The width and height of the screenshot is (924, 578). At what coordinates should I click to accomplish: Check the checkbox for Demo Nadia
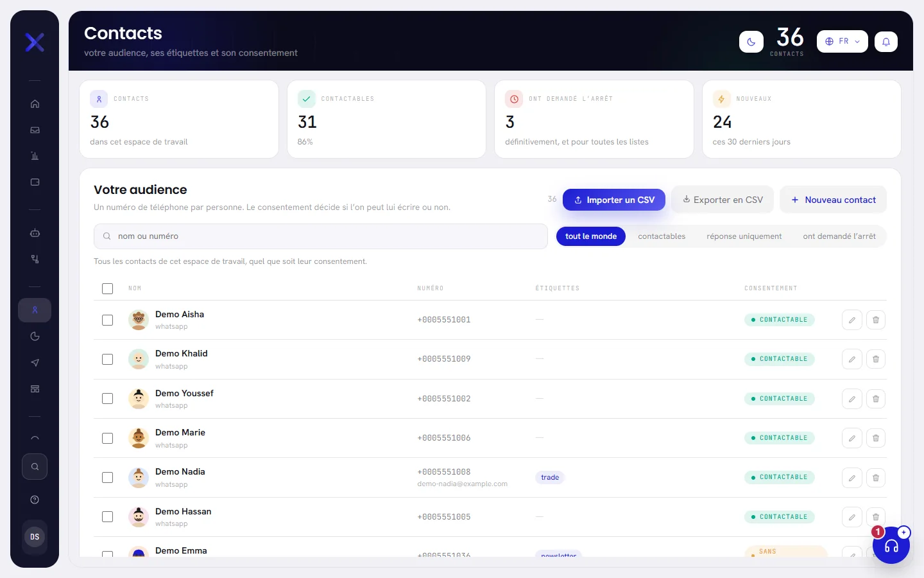pyautogui.click(x=108, y=478)
